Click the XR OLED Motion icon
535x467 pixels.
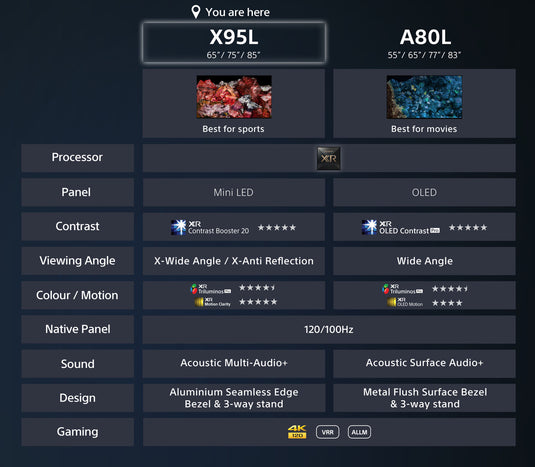click(405, 302)
